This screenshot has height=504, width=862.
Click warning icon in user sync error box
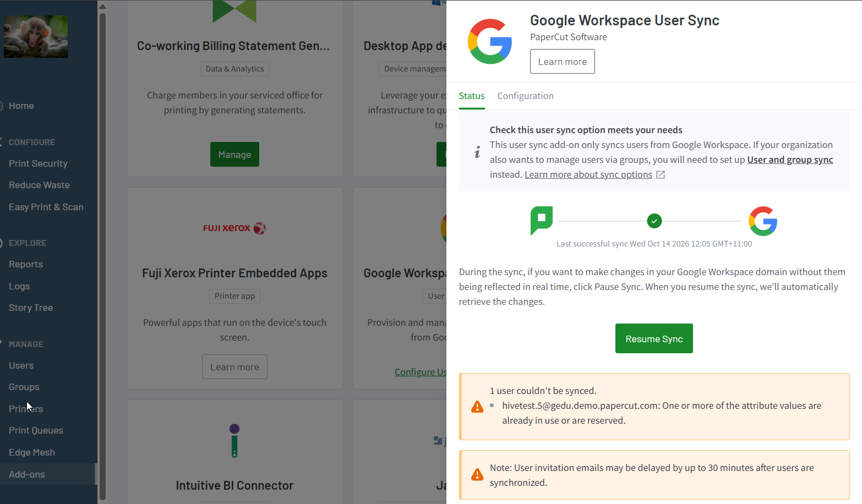tap(477, 407)
